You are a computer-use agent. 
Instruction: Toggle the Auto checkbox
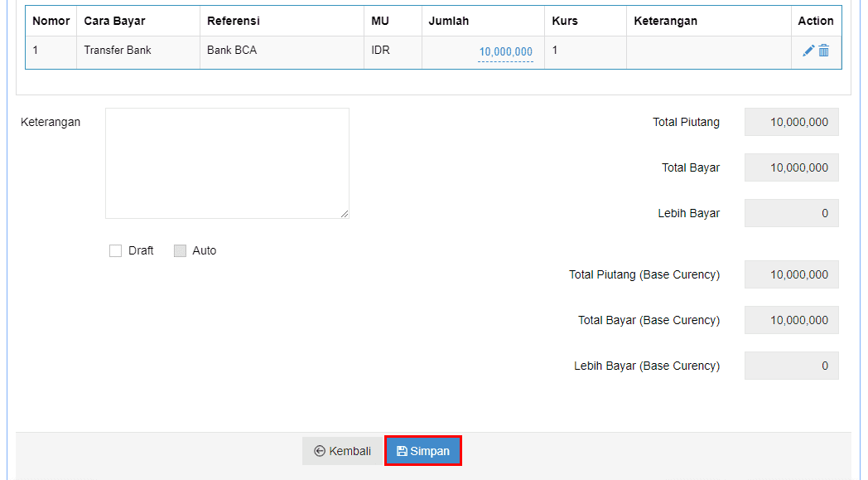click(180, 250)
